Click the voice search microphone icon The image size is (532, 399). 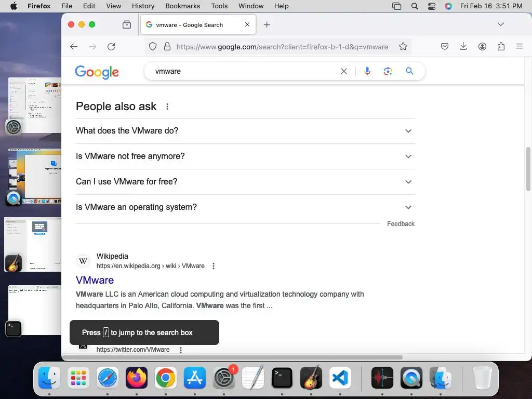[367, 71]
